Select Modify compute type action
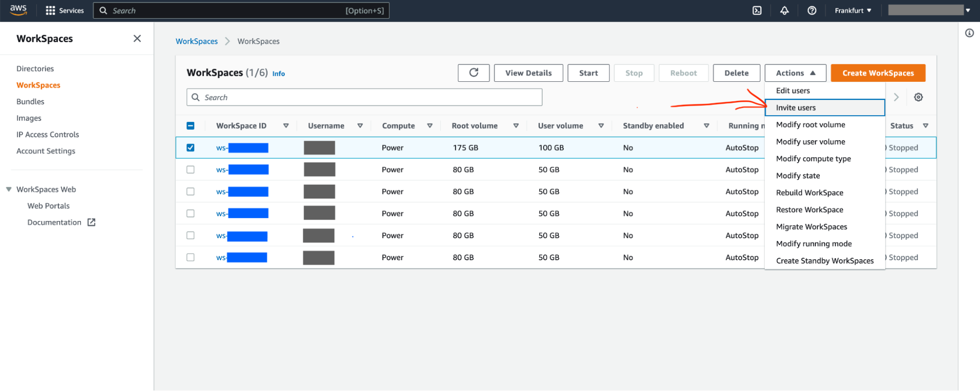The height and width of the screenshot is (391, 980). (x=825, y=159)
